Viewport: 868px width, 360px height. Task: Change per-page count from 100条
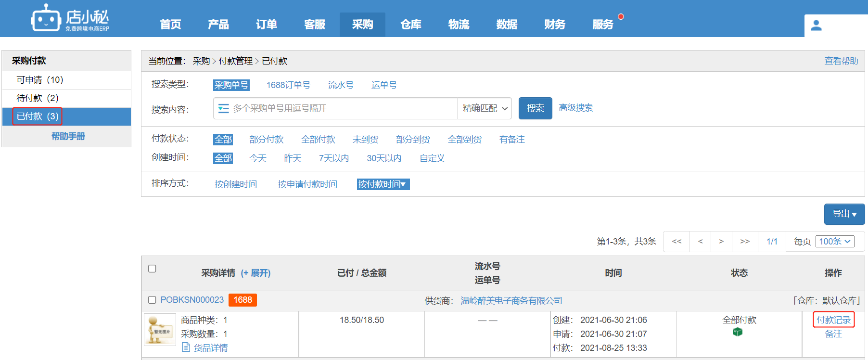(835, 241)
